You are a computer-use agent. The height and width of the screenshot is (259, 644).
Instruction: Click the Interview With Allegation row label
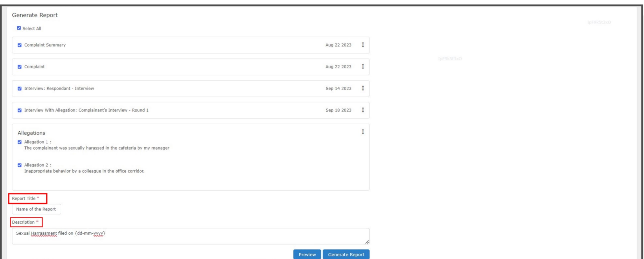(x=86, y=110)
